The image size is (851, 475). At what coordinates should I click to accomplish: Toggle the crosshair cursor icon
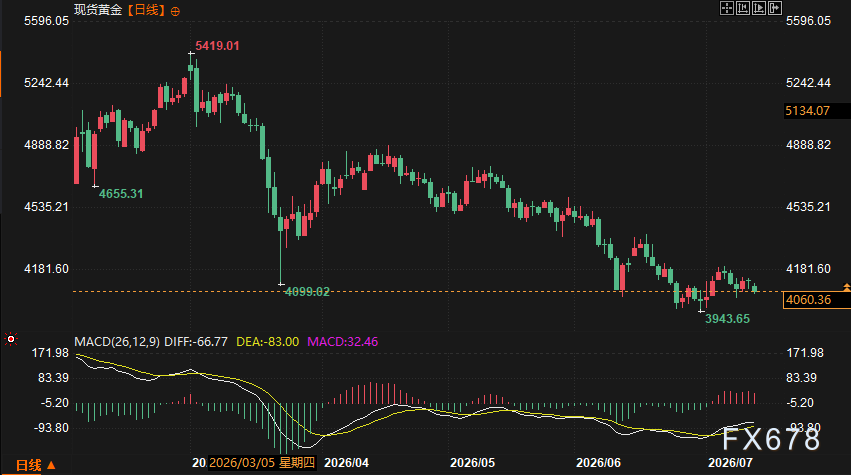(727, 8)
